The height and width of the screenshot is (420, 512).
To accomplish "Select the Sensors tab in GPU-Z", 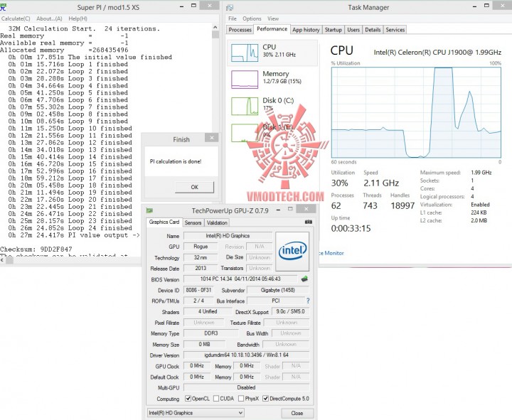I will pos(193,222).
